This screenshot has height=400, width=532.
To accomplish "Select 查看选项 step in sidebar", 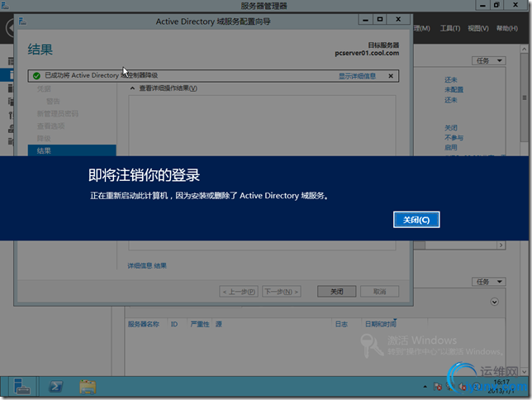I will tap(50, 126).
